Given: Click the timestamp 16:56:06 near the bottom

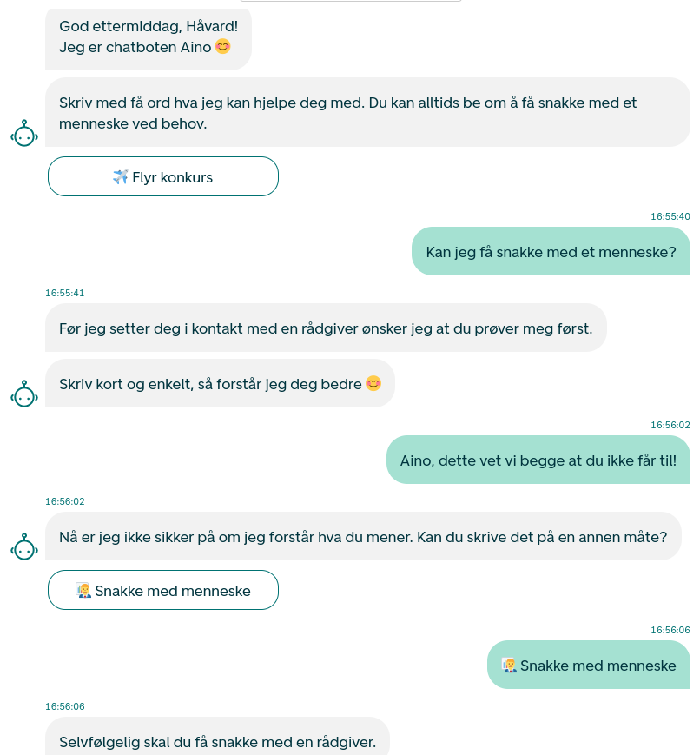Looking at the screenshot, I should [x=64, y=706].
